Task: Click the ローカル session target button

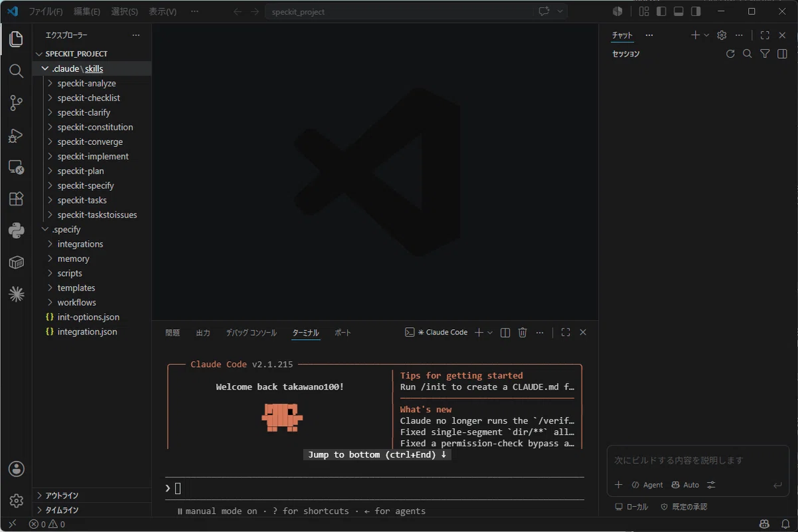Action: coord(631,507)
